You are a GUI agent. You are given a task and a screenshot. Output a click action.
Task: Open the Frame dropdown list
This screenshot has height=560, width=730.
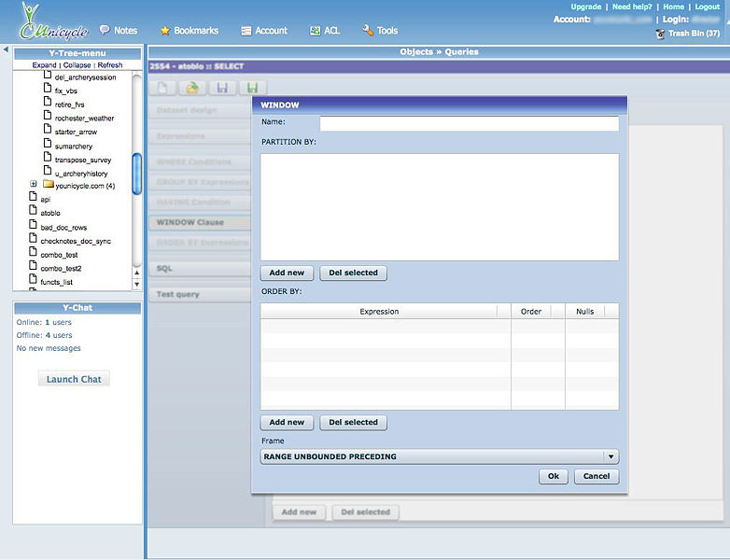click(x=611, y=456)
